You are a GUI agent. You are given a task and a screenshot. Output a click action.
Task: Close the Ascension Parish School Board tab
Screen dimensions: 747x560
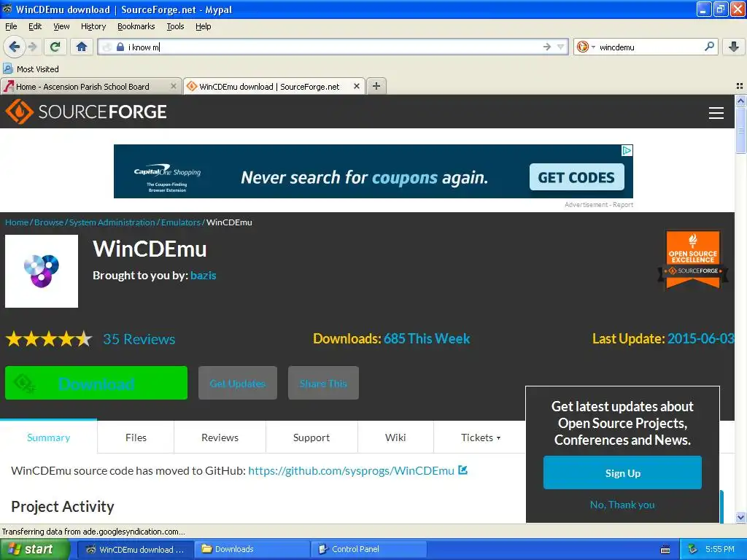(174, 86)
